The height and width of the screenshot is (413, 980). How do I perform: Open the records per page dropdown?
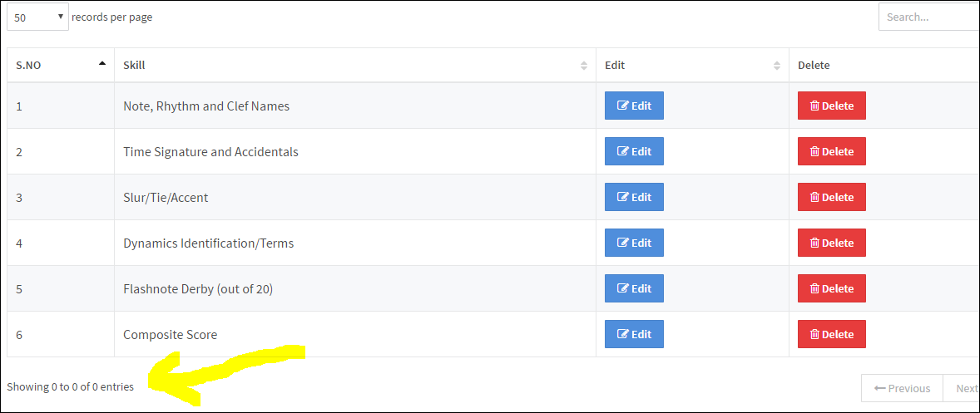pos(37,17)
